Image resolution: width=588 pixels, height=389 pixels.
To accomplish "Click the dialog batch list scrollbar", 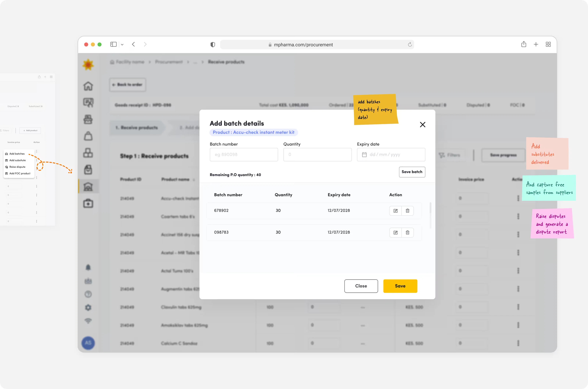I will (430, 215).
